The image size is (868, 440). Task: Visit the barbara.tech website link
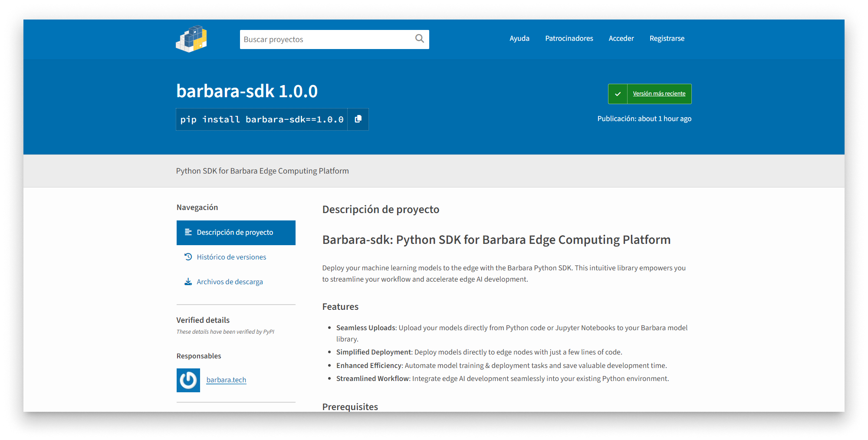(226, 380)
